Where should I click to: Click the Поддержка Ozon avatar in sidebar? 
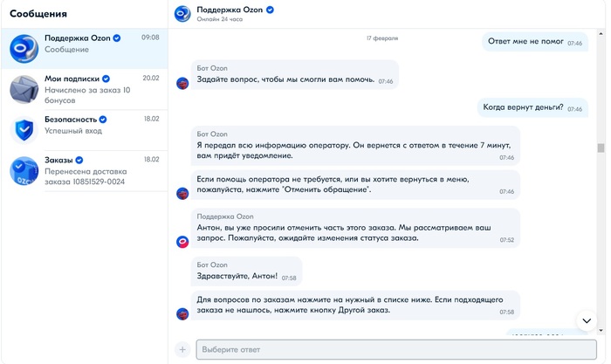click(x=24, y=49)
